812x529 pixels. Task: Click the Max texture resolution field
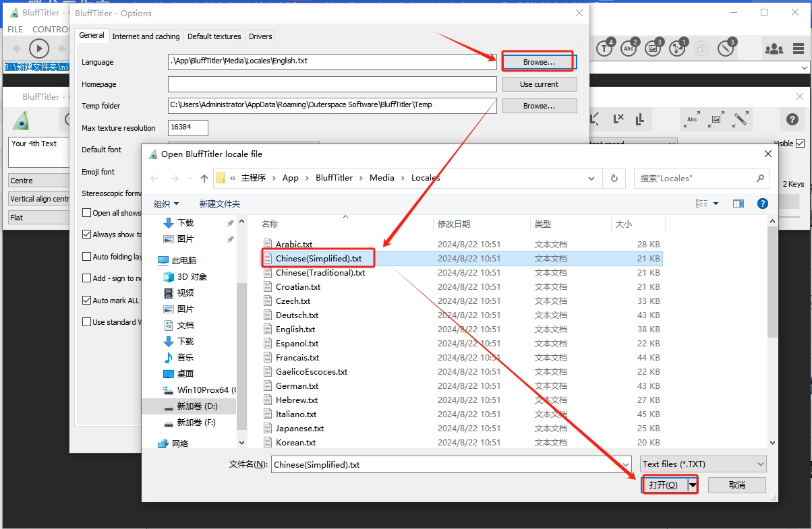pyautogui.click(x=188, y=127)
